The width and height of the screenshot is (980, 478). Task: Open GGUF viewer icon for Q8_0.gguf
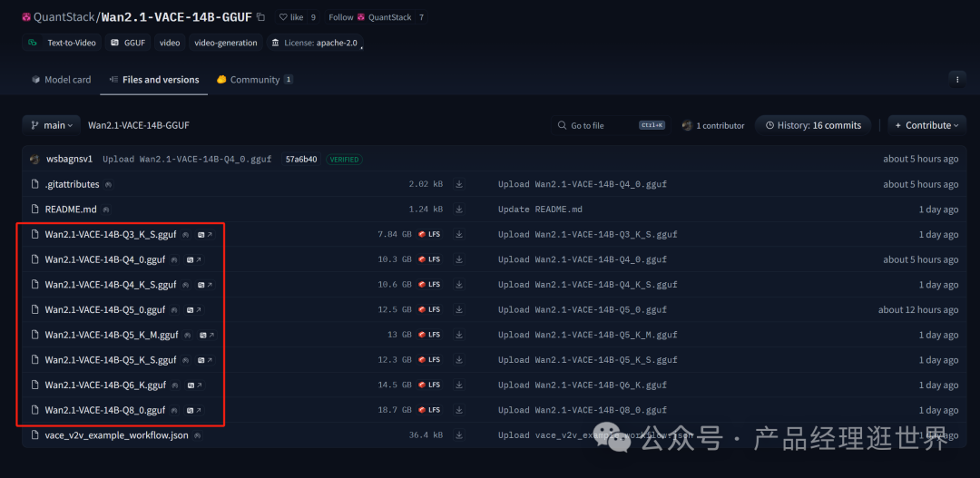tap(194, 410)
